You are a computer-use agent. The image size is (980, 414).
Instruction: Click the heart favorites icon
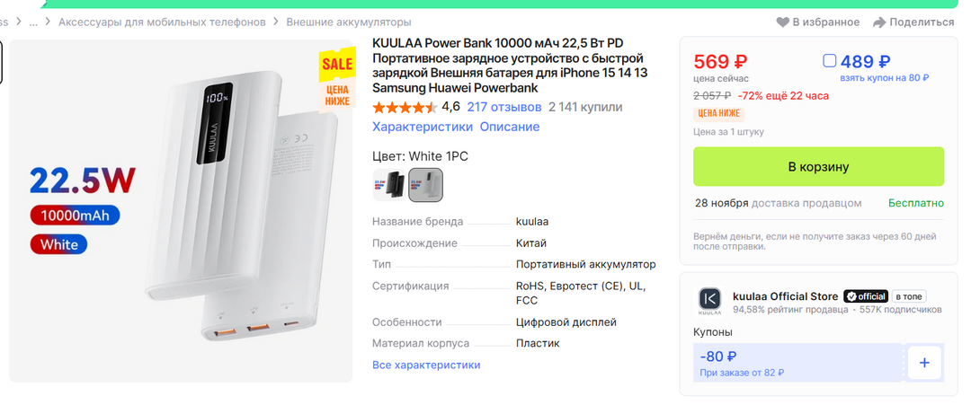pyautogui.click(x=783, y=22)
